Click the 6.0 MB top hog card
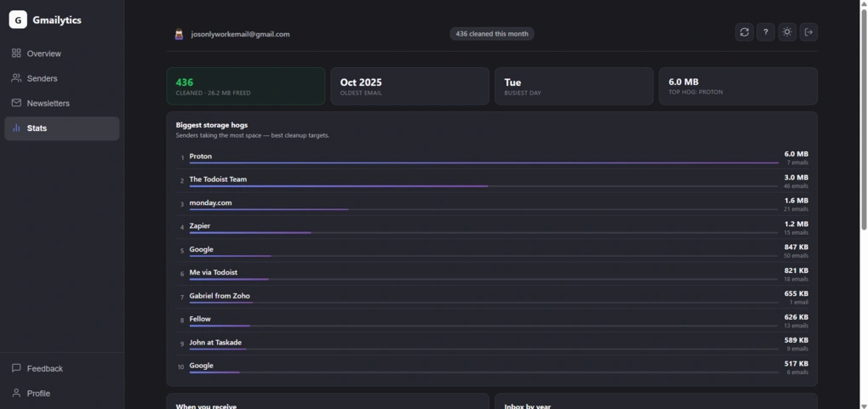The height and width of the screenshot is (409, 868). [738, 87]
